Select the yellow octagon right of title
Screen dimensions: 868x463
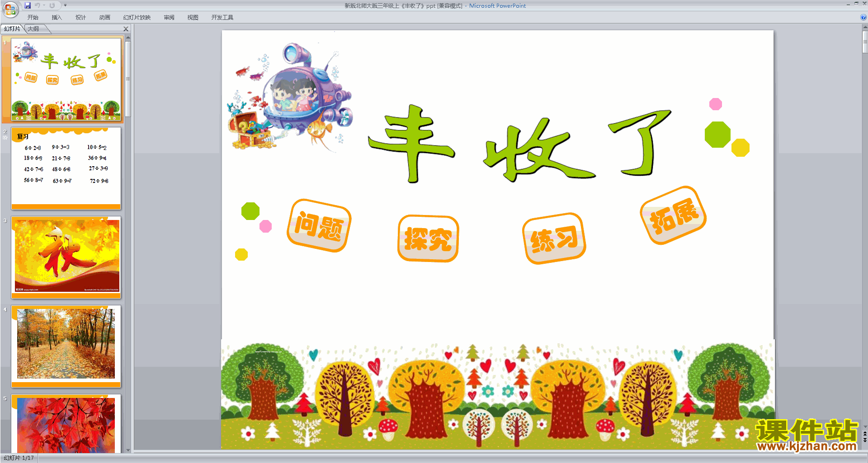coord(741,148)
